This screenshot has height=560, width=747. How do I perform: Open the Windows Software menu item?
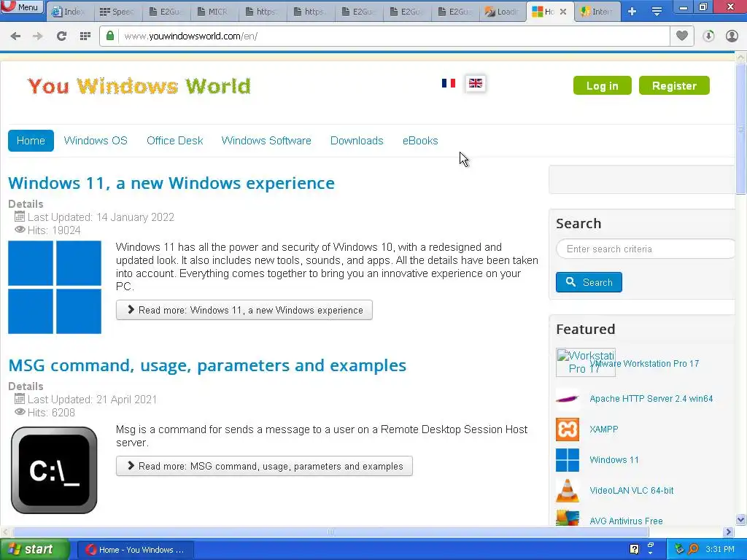click(266, 141)
